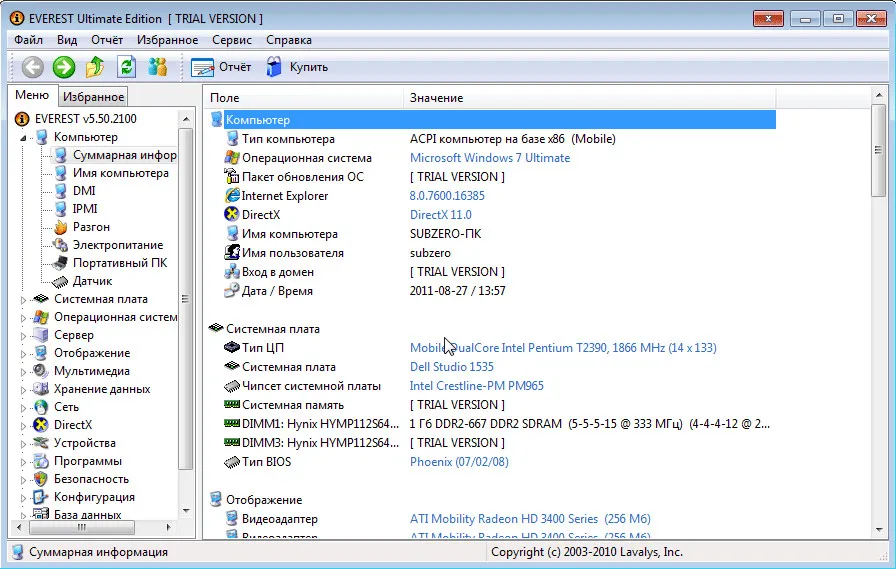Image resolution: width=896 pixels, height=569 pixels.
Task: Click the Сеть globe tree icon
Action: (x=41, y=407)
